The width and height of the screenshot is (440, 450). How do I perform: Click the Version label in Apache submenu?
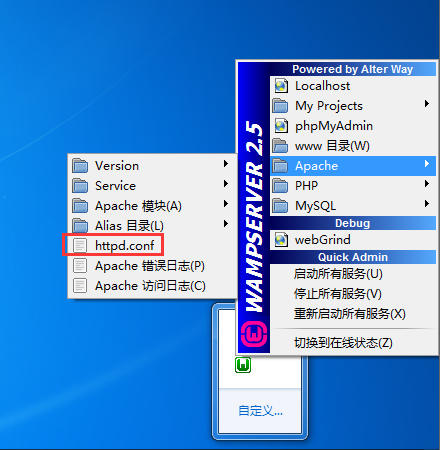(117, 166)
